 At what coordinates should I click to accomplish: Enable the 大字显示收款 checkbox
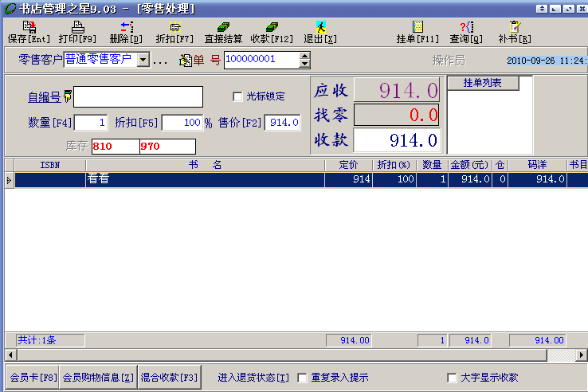[453, 378]
